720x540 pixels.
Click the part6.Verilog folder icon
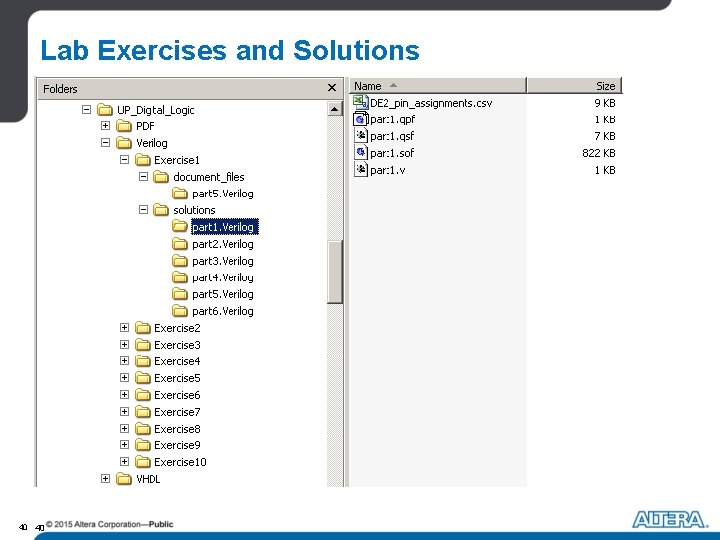pos(180,311)
